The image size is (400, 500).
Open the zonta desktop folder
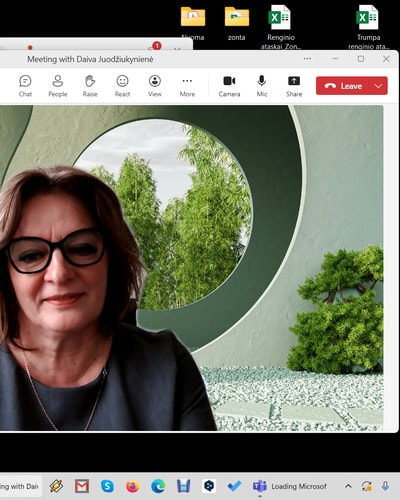[237, 23]
